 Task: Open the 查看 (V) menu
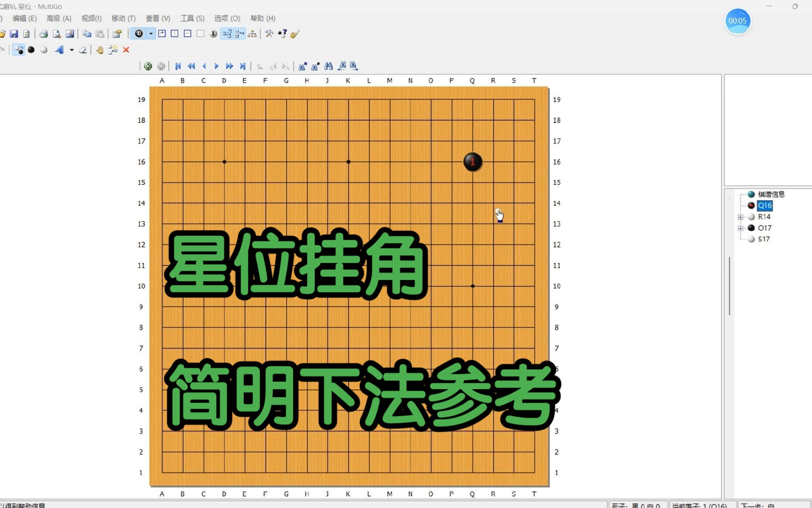[158, 18]
